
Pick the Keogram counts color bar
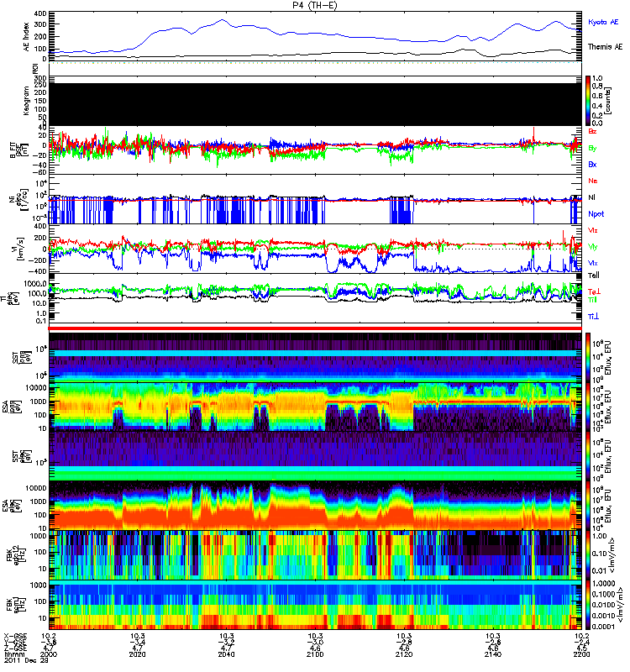tap(588, 101)
